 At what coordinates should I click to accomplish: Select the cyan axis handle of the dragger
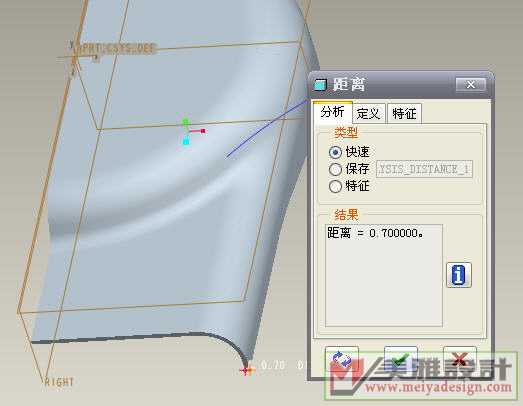(186, 142)
